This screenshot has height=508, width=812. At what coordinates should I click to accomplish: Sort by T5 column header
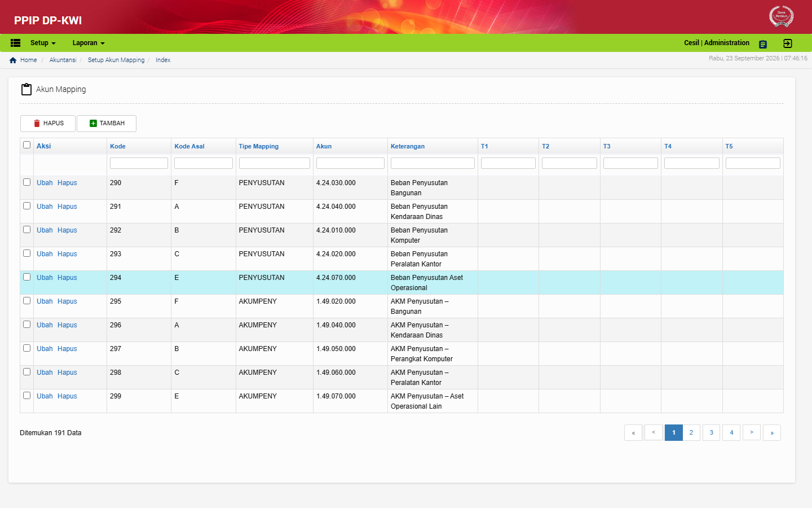[x=729, y=146]
